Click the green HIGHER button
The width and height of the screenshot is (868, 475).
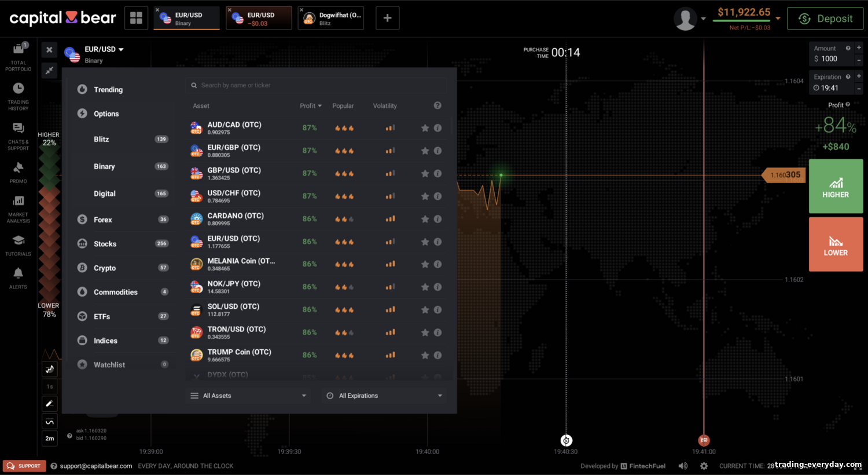(836, 186)
